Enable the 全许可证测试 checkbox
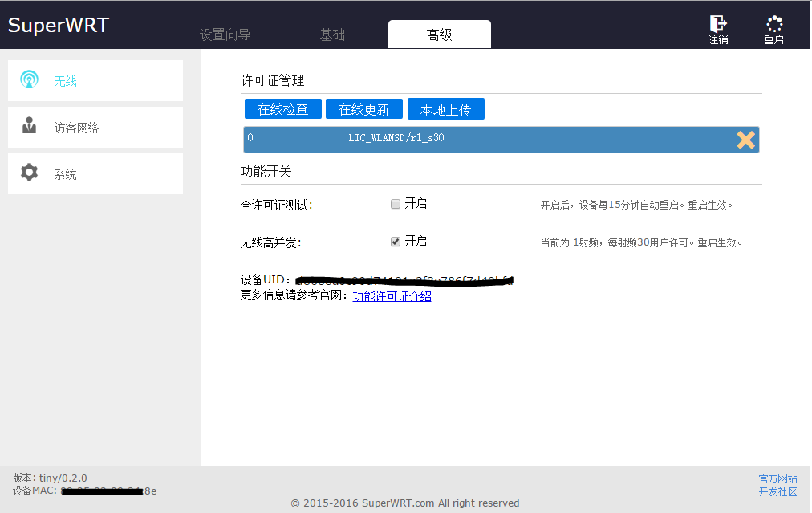This screenshot has height=513, width=812. [396, 204]
